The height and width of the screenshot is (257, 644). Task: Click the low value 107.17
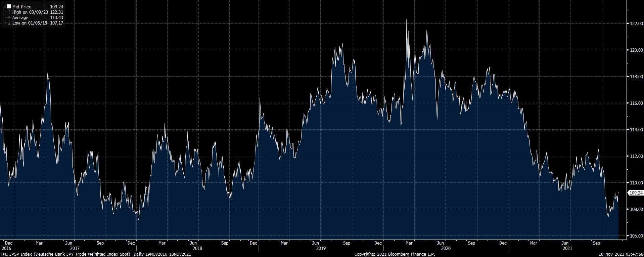[56, 23]
